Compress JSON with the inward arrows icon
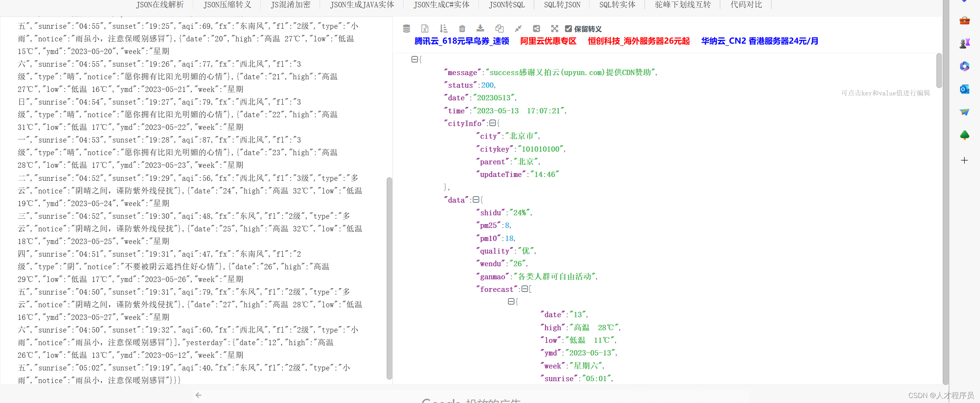The height and width of the screenshot is (403, 980). pos(518,29)
